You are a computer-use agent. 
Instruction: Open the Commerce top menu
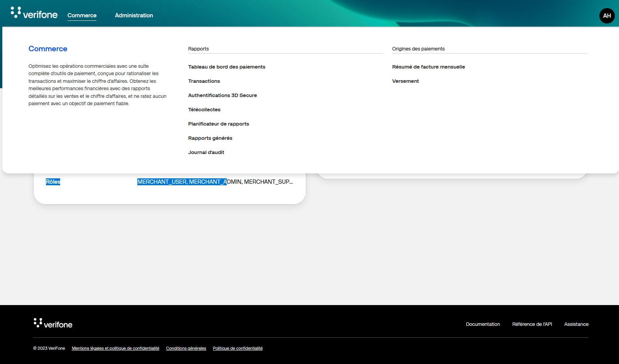coord(82,15)
